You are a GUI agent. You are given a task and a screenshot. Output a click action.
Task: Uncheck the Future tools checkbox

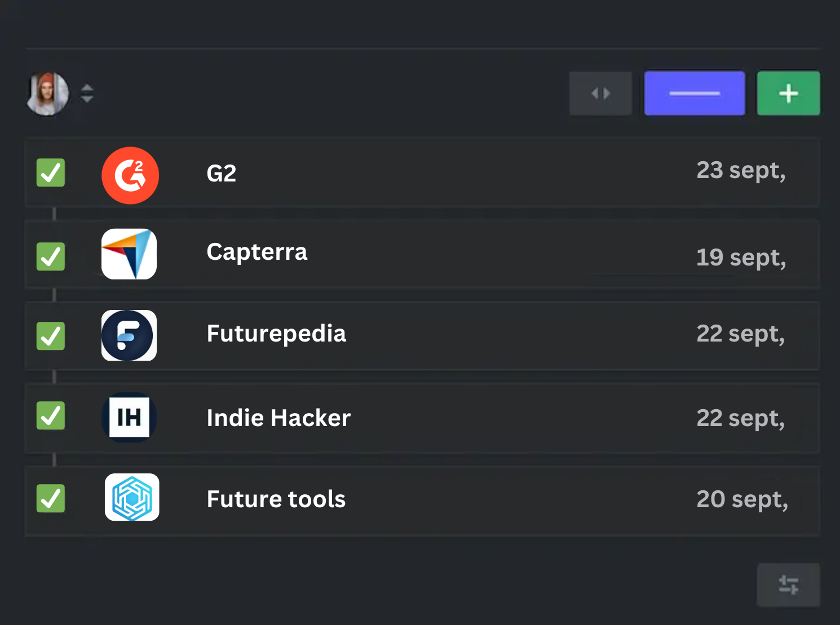click(51, 498)
